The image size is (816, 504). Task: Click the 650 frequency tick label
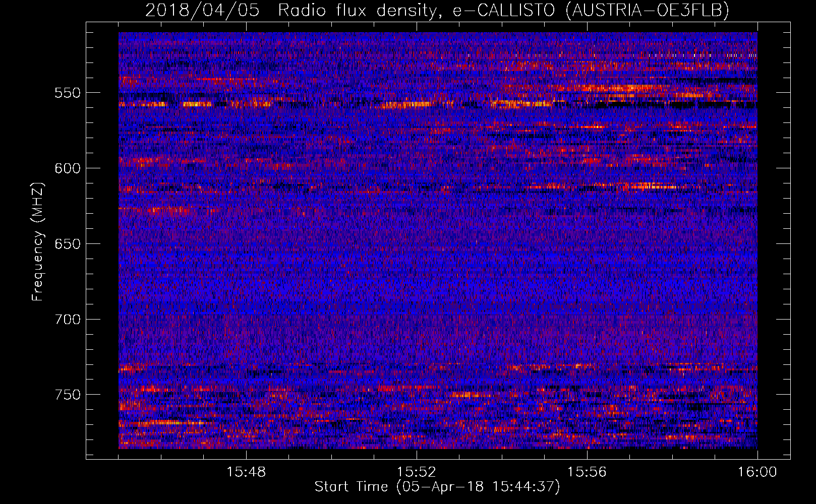[68, 244]
